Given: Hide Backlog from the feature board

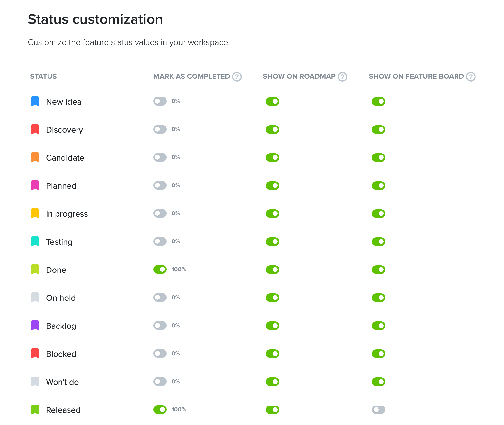Looking at the screenshot, I should click(x=378, y=326).
